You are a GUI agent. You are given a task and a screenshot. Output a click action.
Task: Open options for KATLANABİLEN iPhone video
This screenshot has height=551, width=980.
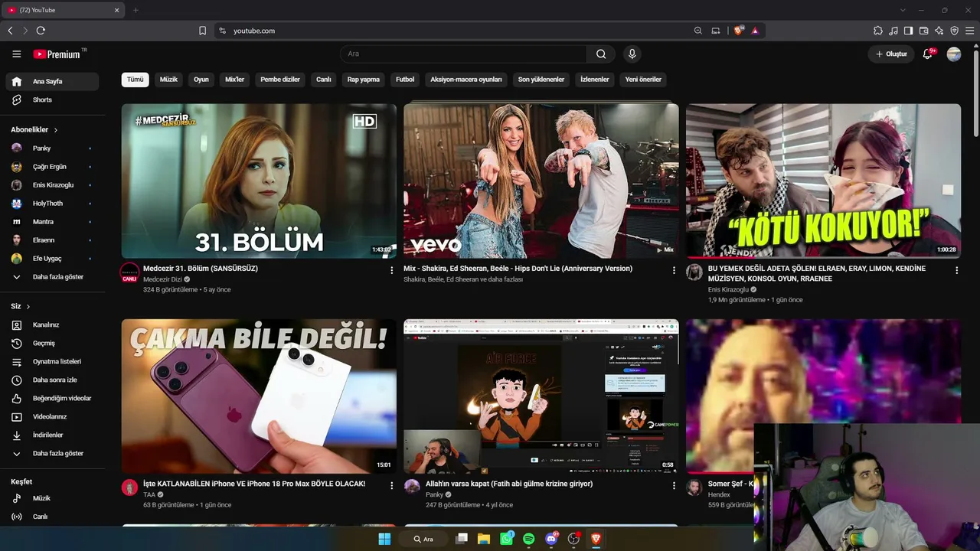392,485
